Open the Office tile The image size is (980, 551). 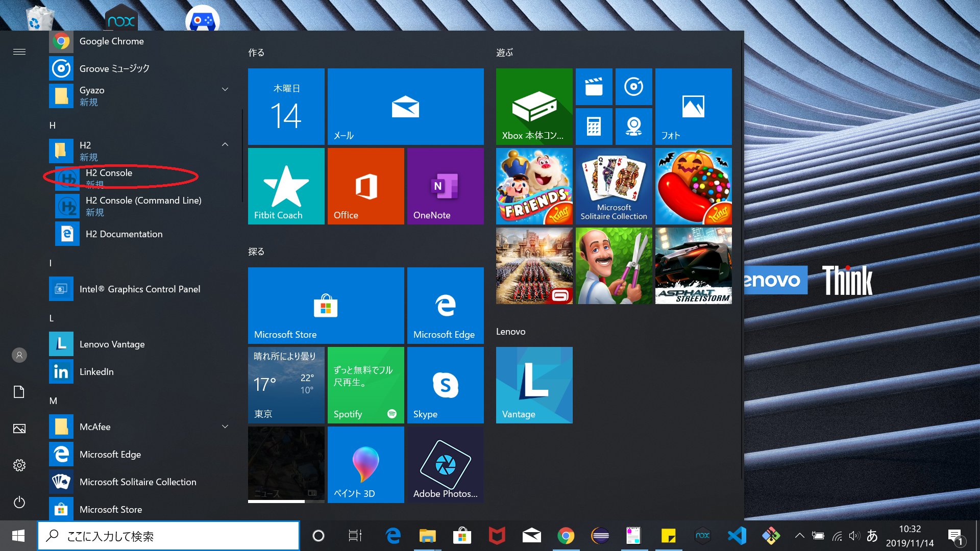(366, 186)
